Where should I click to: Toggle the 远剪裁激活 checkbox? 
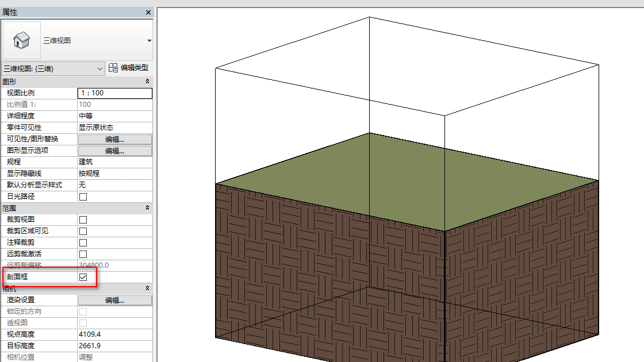coord(83,254)
